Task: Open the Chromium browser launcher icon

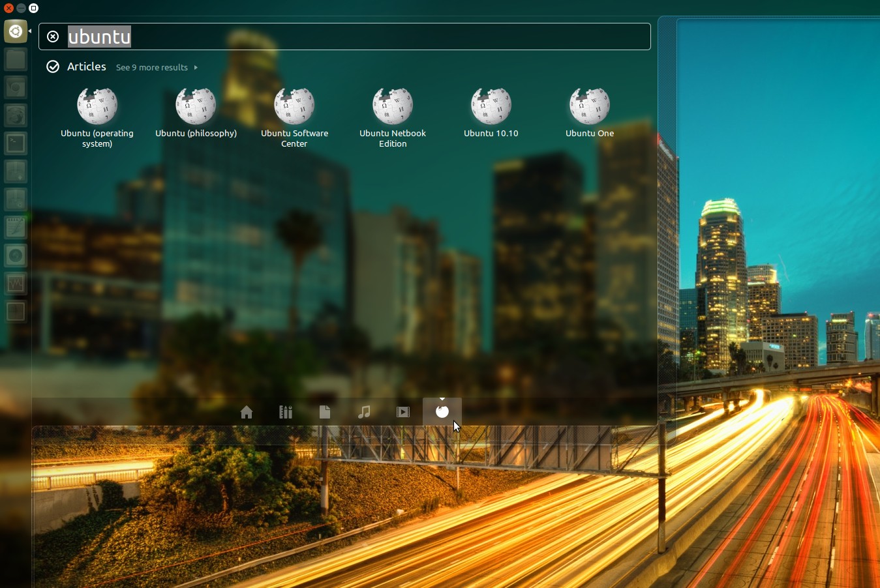Action: point(16,87)
